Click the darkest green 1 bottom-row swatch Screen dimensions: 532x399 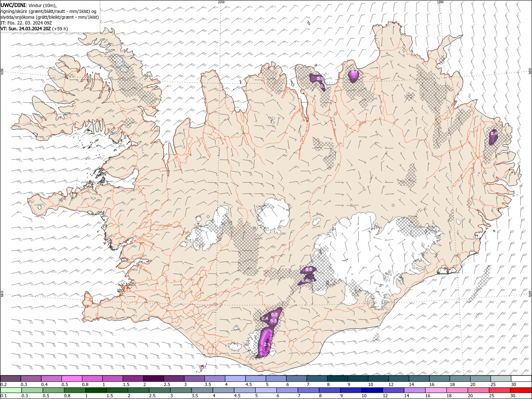[96, 390]
